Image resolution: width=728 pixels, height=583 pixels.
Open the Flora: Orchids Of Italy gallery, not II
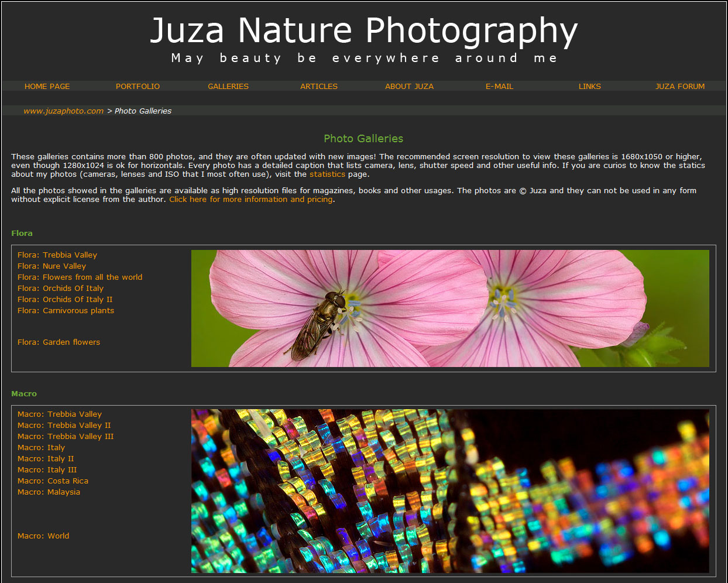point(60,288)
